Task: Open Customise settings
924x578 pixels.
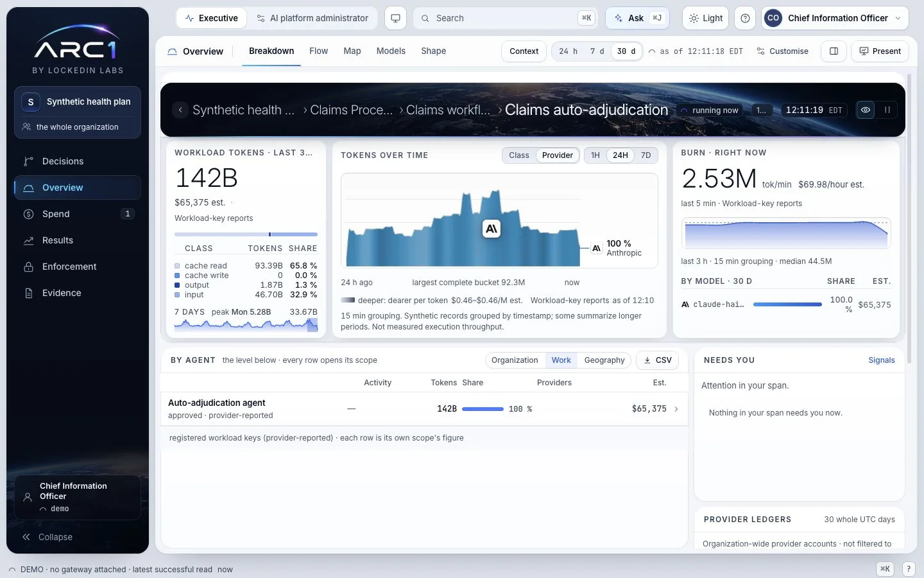Action: (782, 51)
